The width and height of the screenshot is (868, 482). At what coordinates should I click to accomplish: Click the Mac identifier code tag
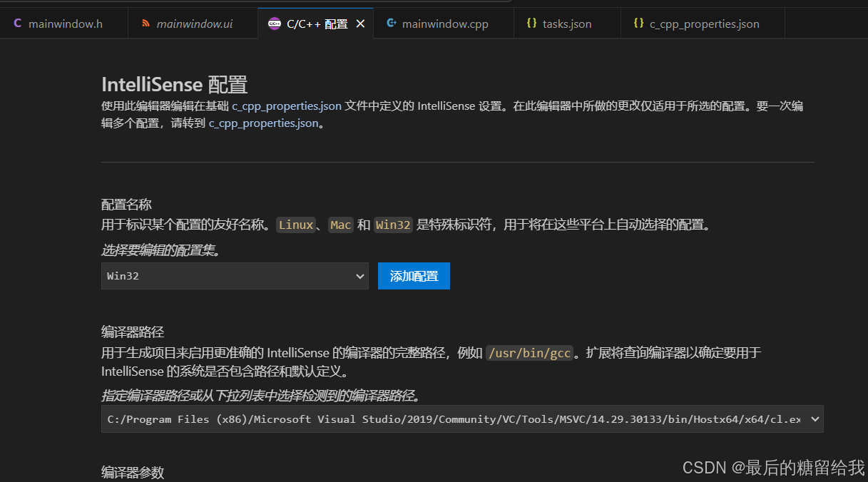pos(341,225)
